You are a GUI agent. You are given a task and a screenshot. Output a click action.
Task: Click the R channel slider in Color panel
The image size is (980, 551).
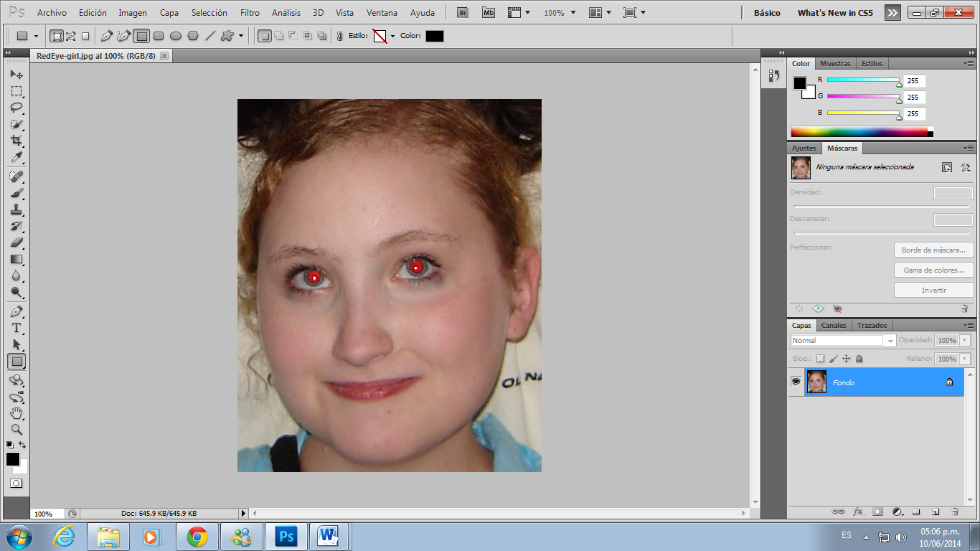point(863,80)
